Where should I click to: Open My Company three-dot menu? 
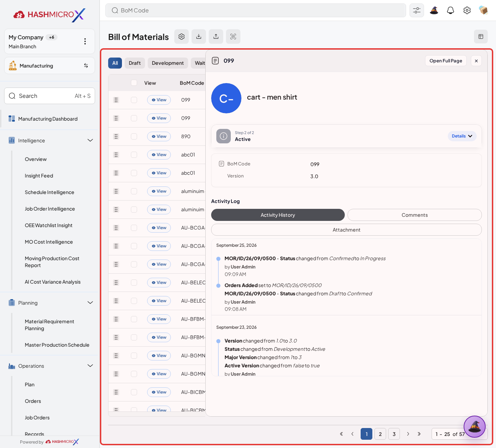pyautogui.click(x=85, y=41)
